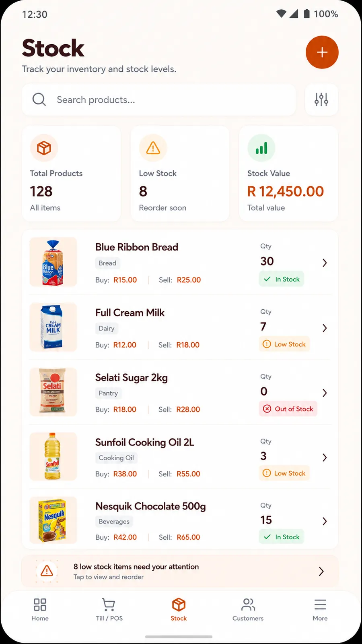Image resolution: width=362 pixels, height=644 pixels.
Task: Tap the Out of Stock status badge
Action: [x=288, y=409]
